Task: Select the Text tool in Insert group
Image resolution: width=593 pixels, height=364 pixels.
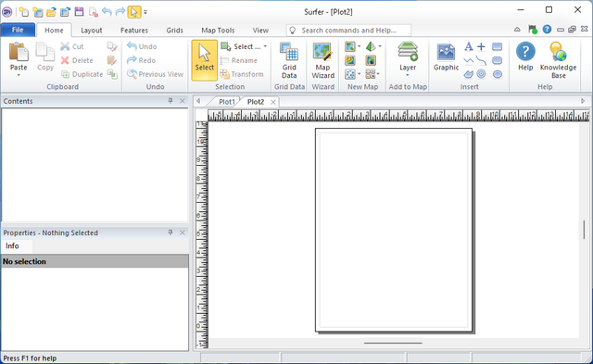Action: tap(468, 46)
